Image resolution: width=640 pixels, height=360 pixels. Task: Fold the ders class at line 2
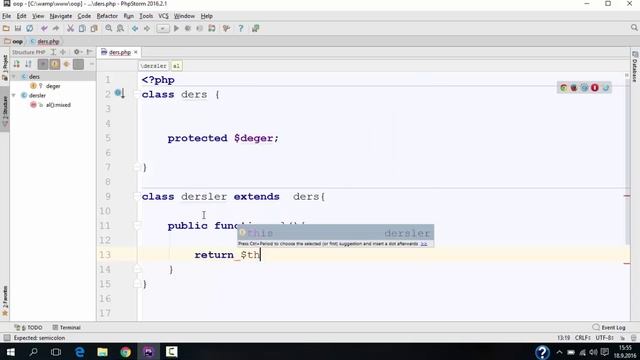click(x=137, y=94)
